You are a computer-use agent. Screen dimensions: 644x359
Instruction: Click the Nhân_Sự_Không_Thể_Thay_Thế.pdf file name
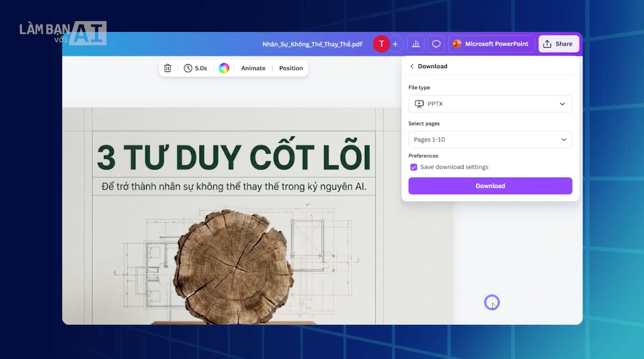coord(312,44)
